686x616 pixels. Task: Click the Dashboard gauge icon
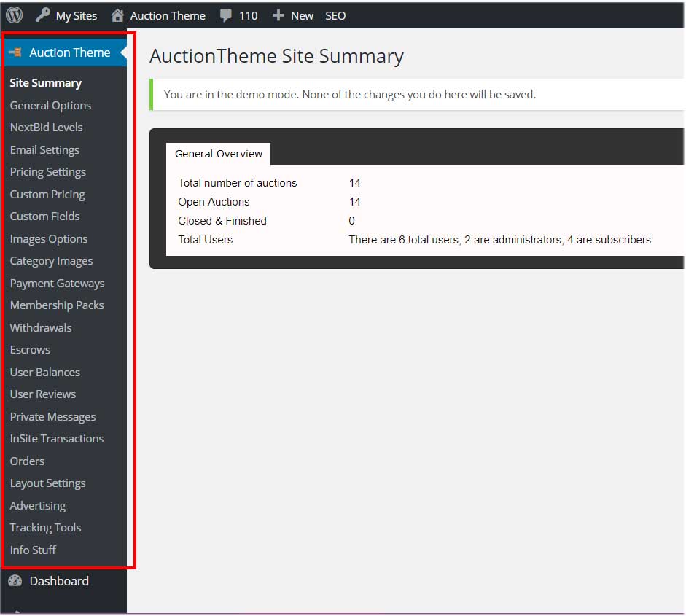15,580
